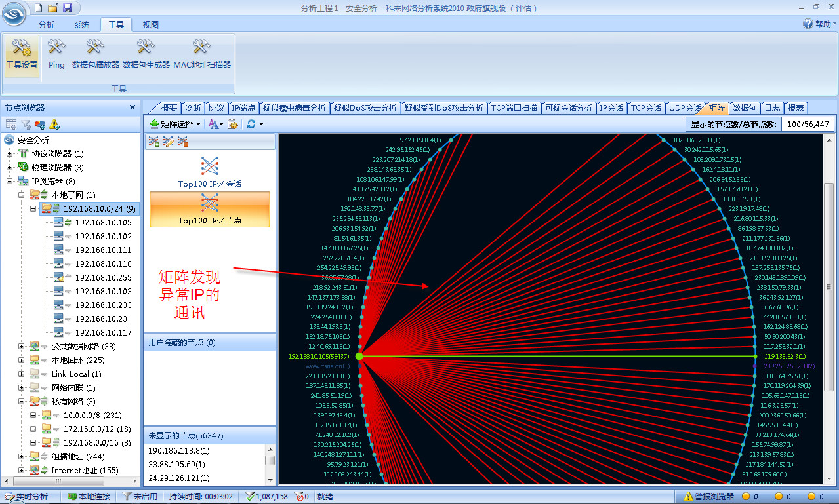Click the 帮助 help button
Screen dimensions: 839x504
[819, 24]
